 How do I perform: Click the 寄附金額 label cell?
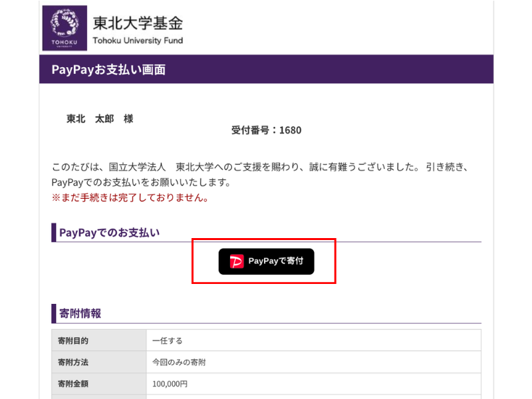tap(99, 384)
